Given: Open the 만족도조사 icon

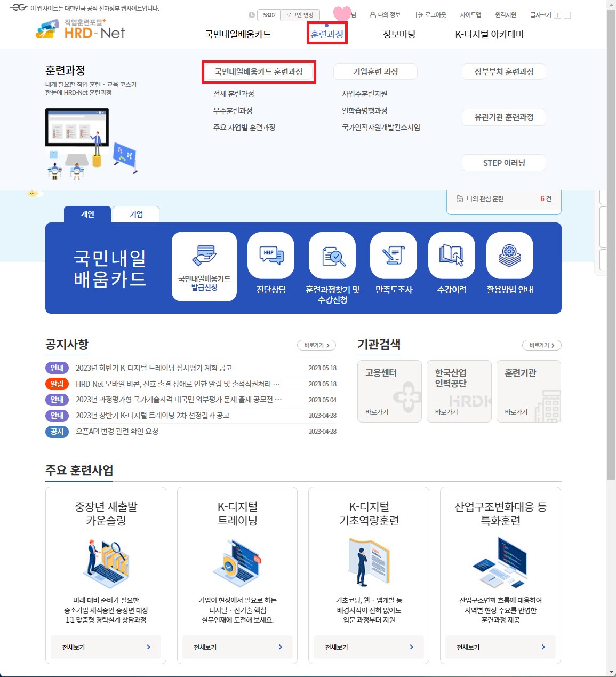Looking at the screenshot, I should (x=394, y=256).
